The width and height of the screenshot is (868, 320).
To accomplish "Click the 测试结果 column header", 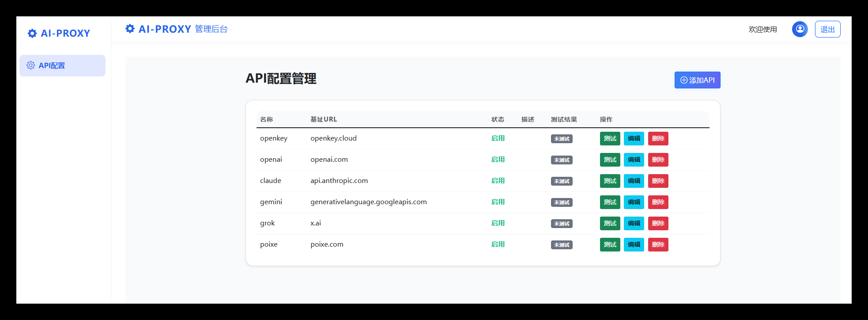I will click(564, 119).
